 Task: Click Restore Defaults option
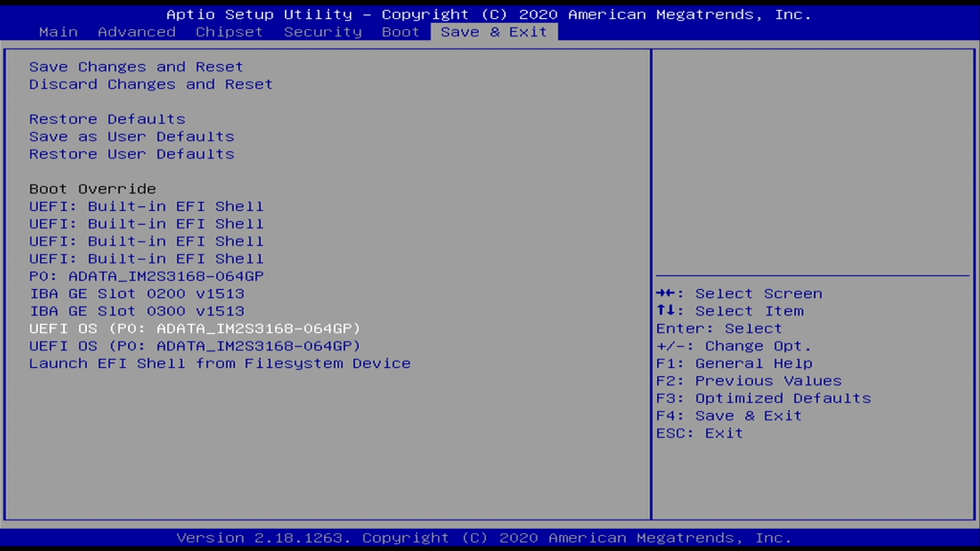107,119
